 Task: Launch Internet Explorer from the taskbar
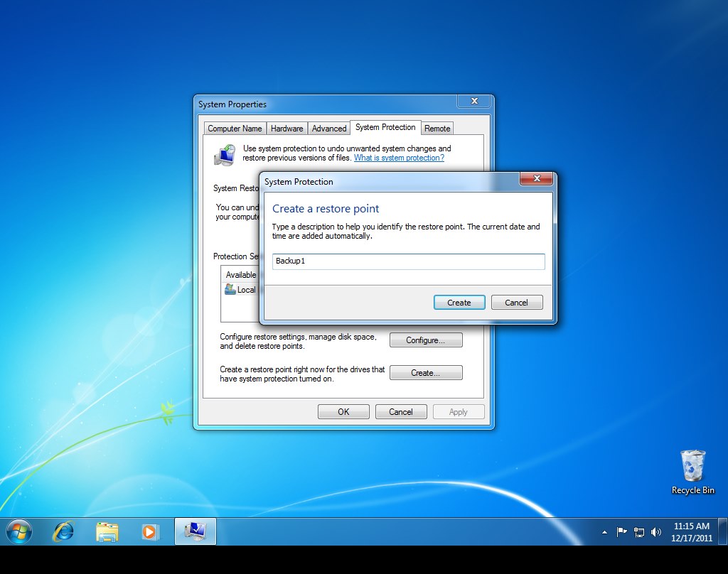tap(63, 531)
